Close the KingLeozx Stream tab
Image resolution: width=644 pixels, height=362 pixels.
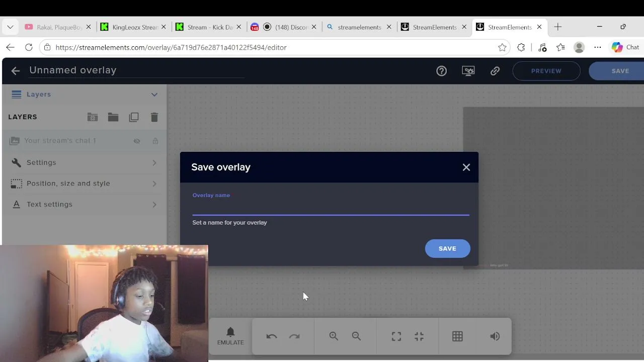tap(164, 27)
